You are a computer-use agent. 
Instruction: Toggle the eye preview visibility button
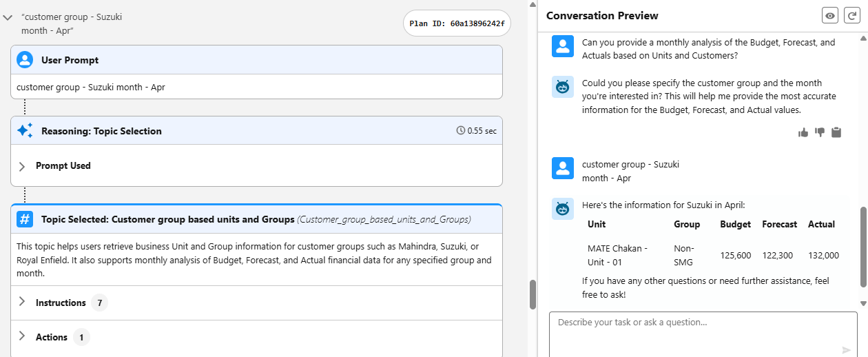830,16
